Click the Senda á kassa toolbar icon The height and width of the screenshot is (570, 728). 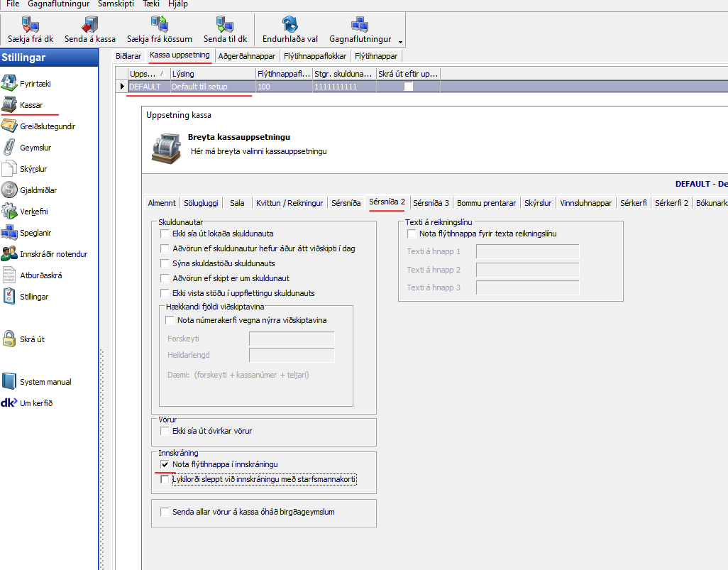tap(90, 25)
